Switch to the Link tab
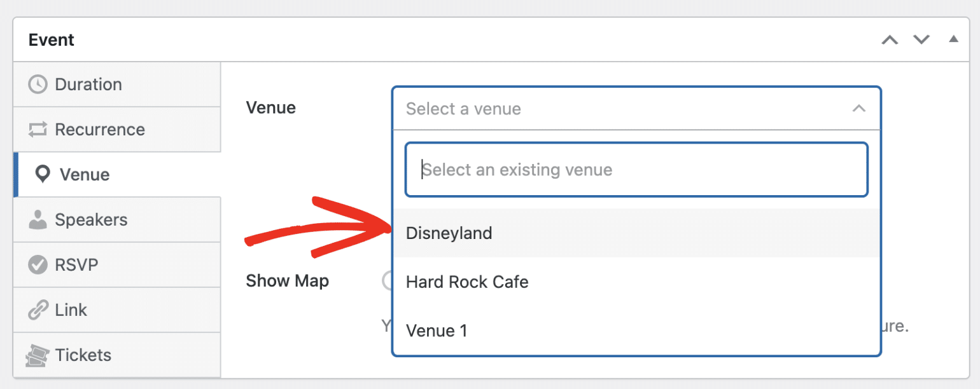This screenshot has width=980, height=389. click(117, 310)
